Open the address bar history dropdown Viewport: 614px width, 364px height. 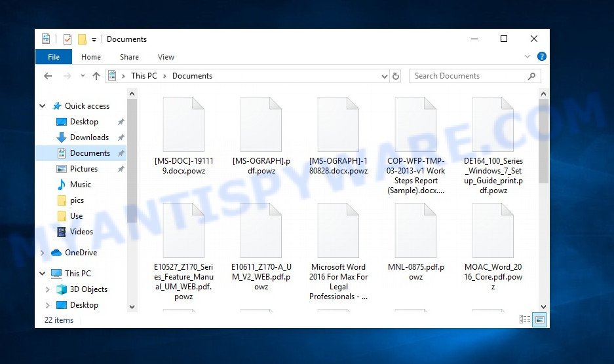pos(384,77)
